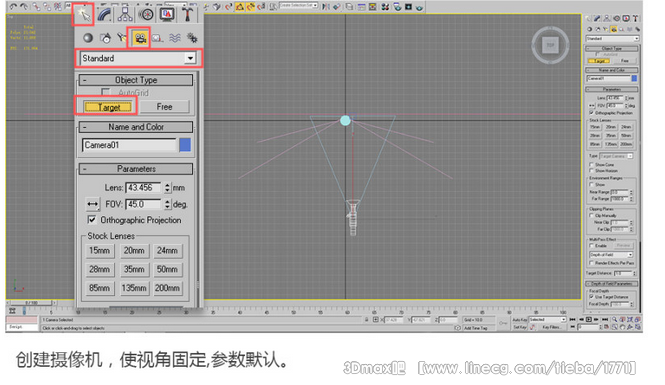Click the Camera01 name field in enlarged panel
This screenshot has width=665, height=385.
tap(129, 145)
